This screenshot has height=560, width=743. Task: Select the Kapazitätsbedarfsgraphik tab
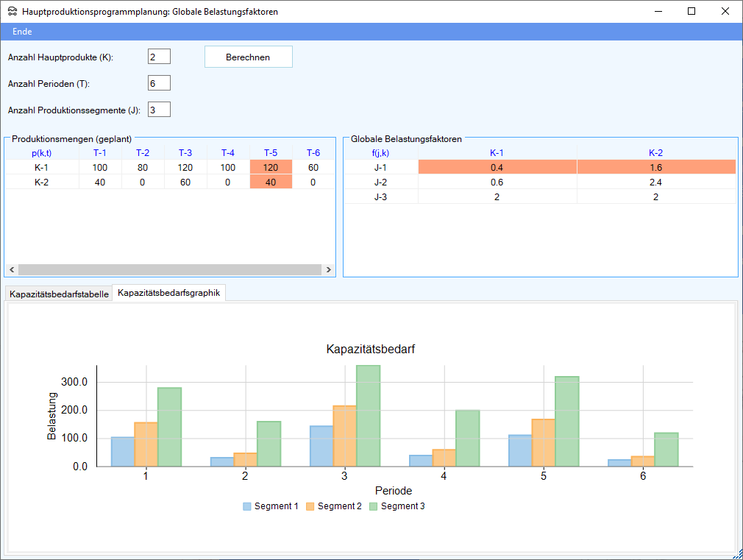click(168, 292)
